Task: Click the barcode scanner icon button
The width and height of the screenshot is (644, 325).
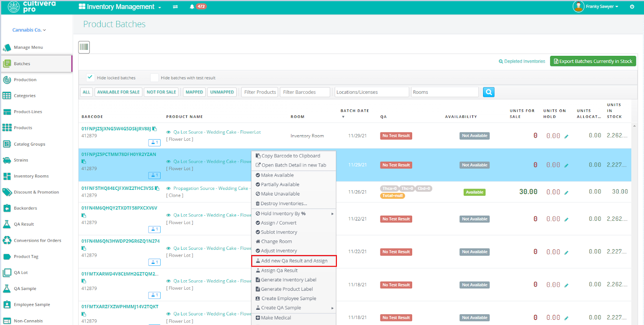Action: (84, 47)
